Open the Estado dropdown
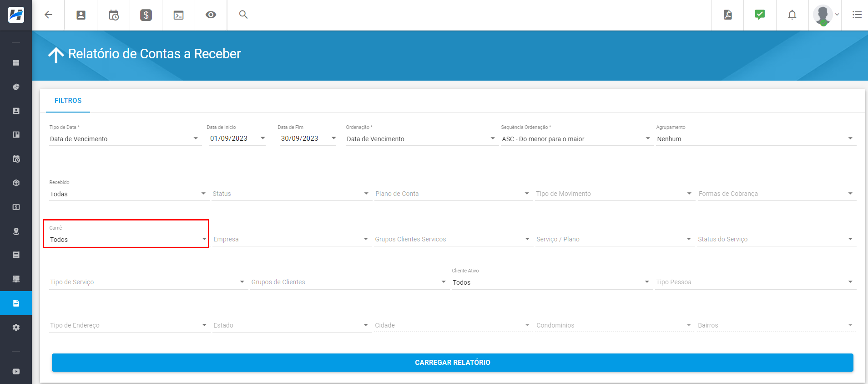This screenshot has width=868, height=384. [291, 325]
